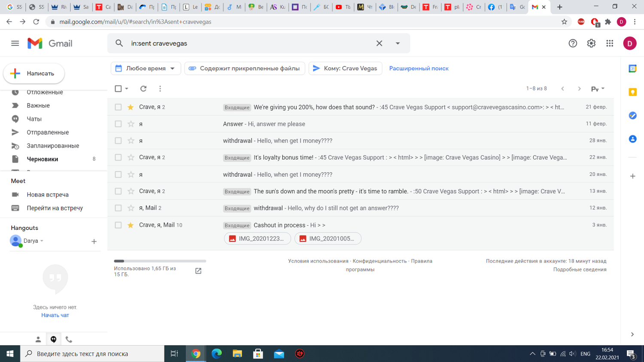
Task: Expand search options dropdown arrow
Action: point(398,43)
